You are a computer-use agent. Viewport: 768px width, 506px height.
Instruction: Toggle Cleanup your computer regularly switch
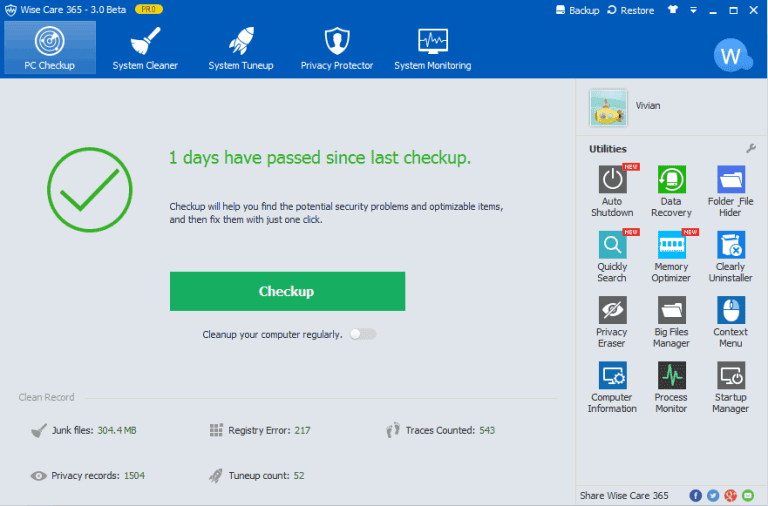tap(363, 334)
